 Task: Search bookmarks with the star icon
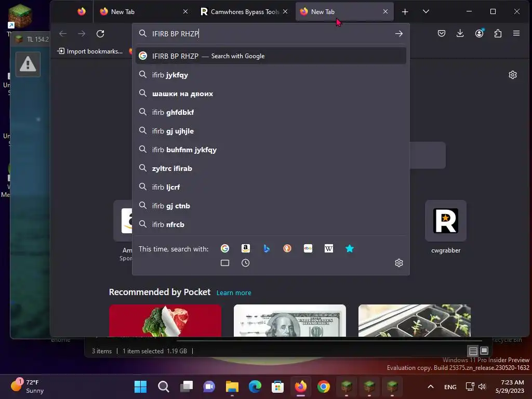[x=350, y=248]
